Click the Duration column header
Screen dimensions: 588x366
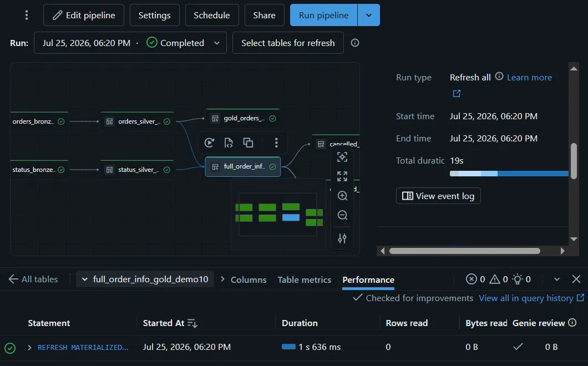point(300,323)
